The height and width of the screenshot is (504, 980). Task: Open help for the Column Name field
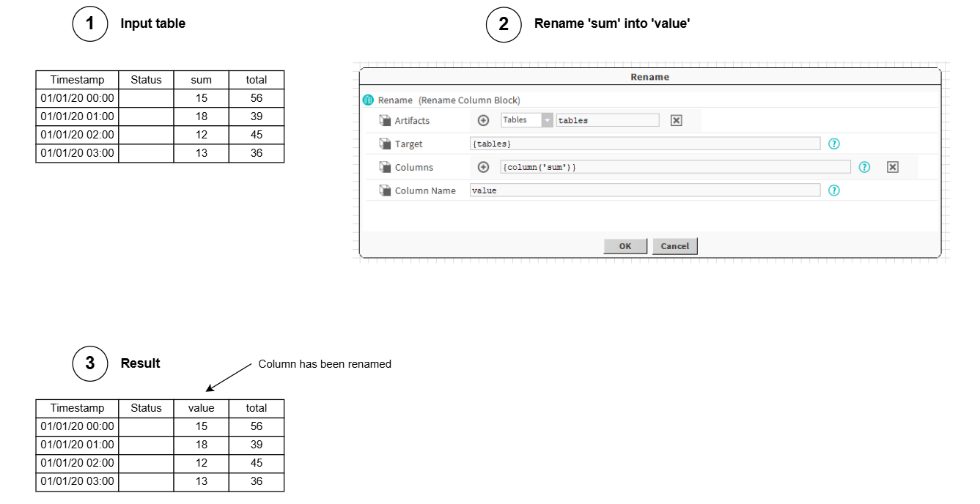pos(833,190)
